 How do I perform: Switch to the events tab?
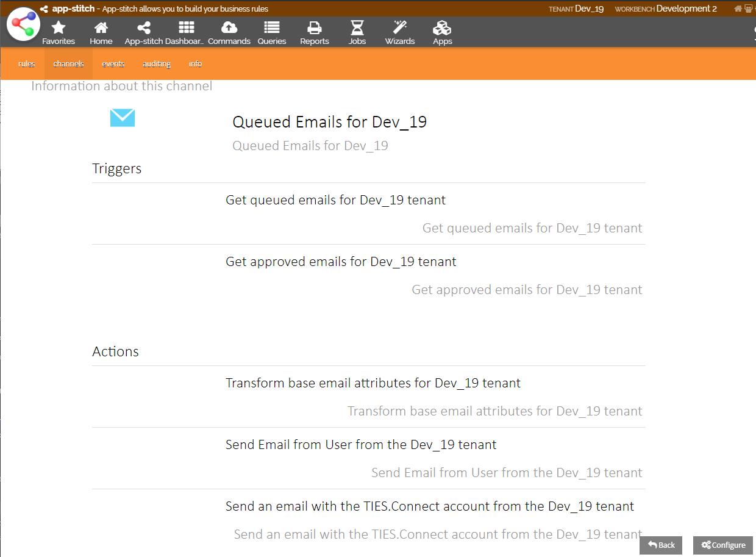tap(113, 64)
